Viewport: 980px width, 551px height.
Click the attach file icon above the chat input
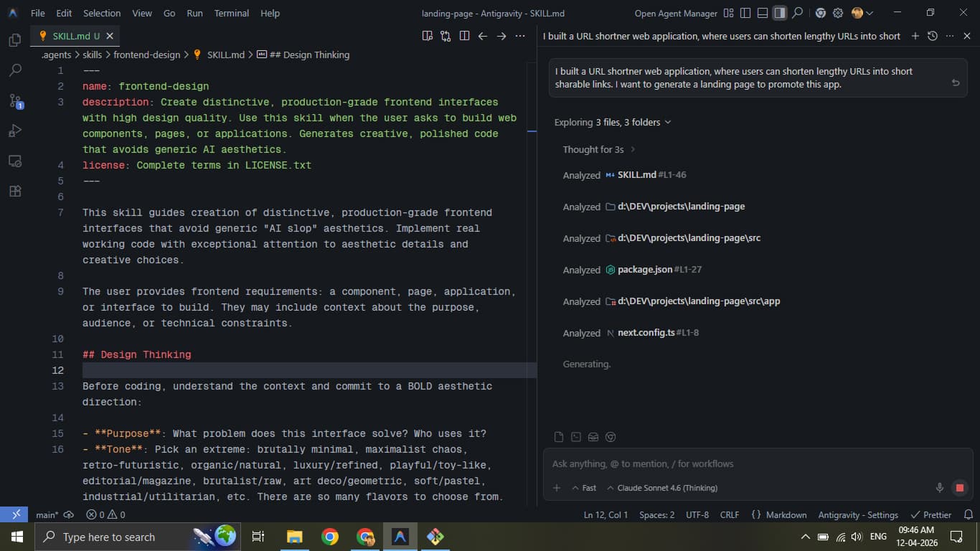point(558,436)
